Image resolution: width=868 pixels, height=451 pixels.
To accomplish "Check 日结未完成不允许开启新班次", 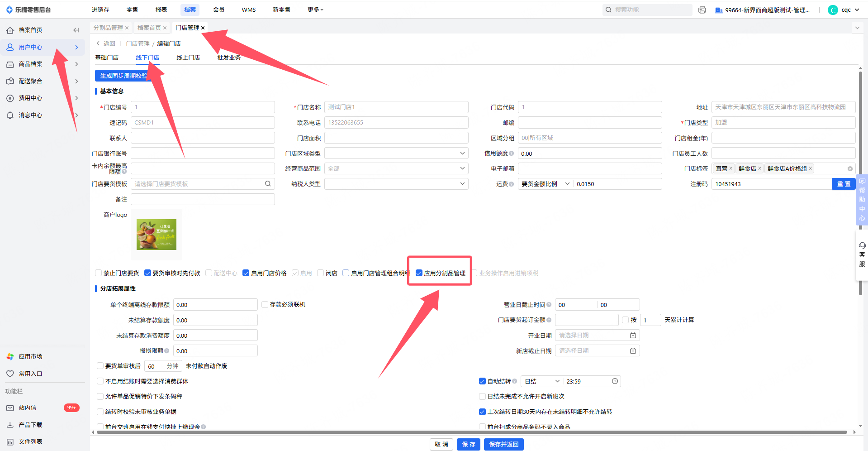I will [x=482, y=396].
